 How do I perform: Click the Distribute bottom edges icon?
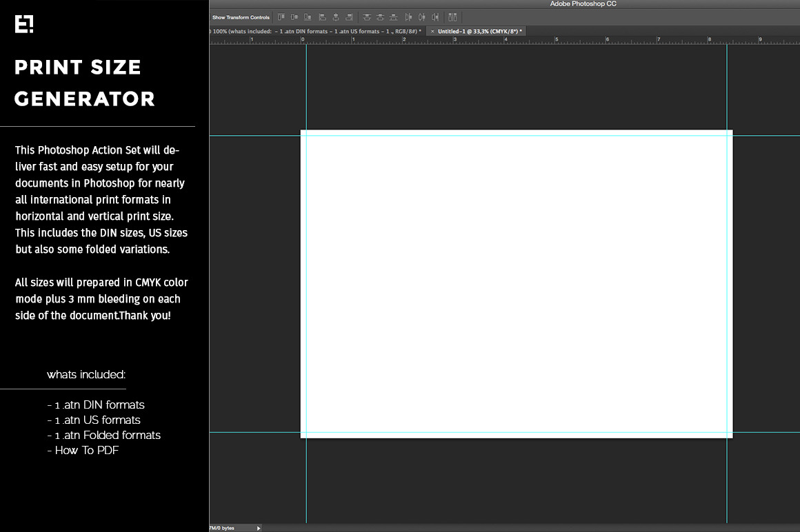tap(393, 17)
